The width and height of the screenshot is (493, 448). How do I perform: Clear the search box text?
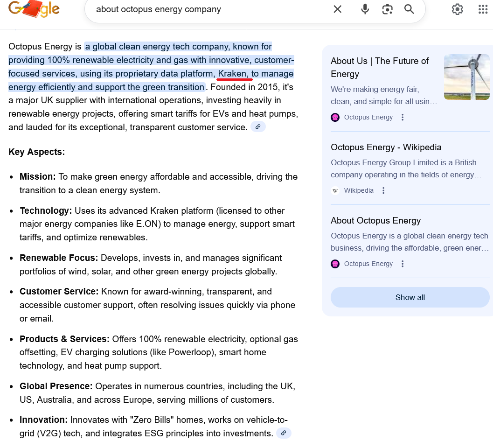pyautogui.click(x=337, y=9)
